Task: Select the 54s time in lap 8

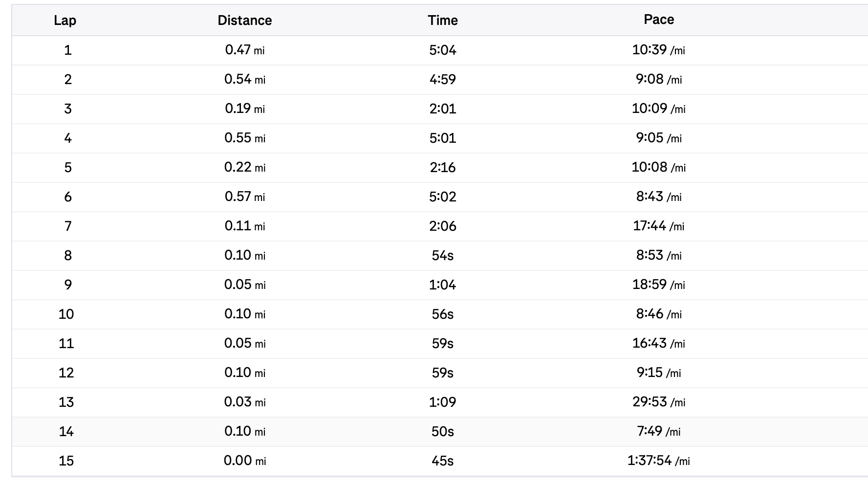Action: tap(442, 255)
